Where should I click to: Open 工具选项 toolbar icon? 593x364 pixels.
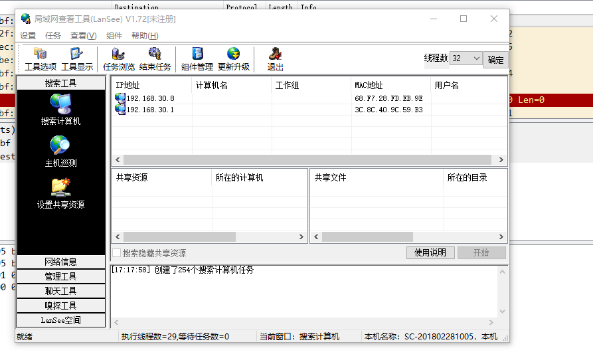click(x=41, y=59)
